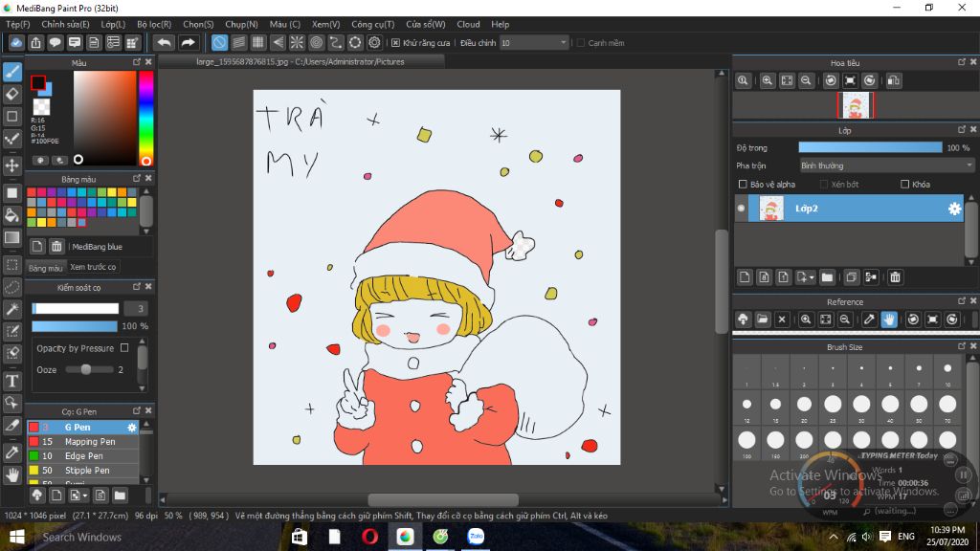Select the Bucket fill tool
The height and width of the screenshot is (551, 980).
[11, 215]
